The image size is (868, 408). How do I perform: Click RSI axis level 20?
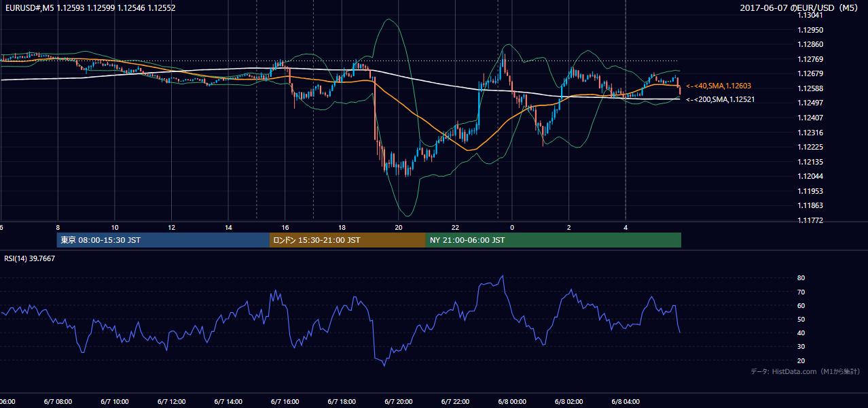[801, 360]
